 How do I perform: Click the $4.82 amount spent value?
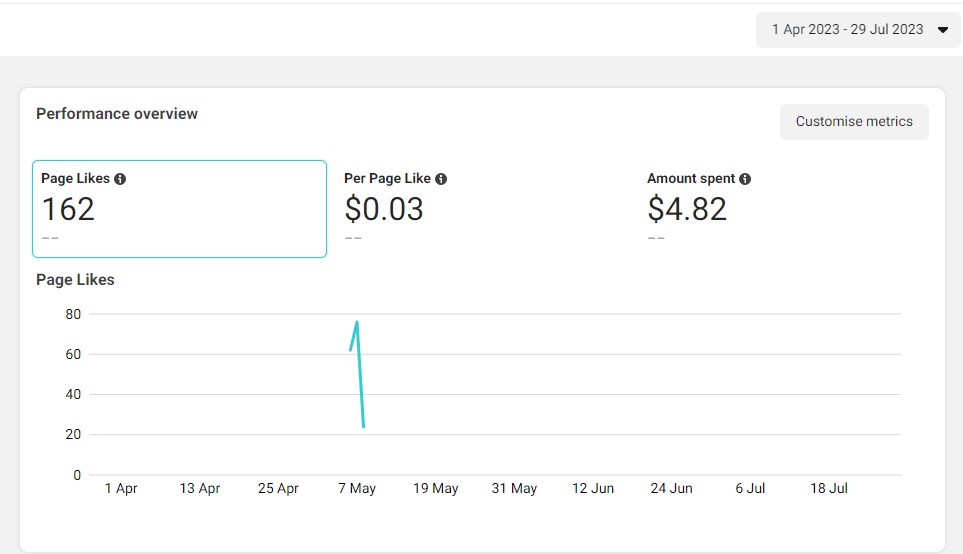click(687, 209)
